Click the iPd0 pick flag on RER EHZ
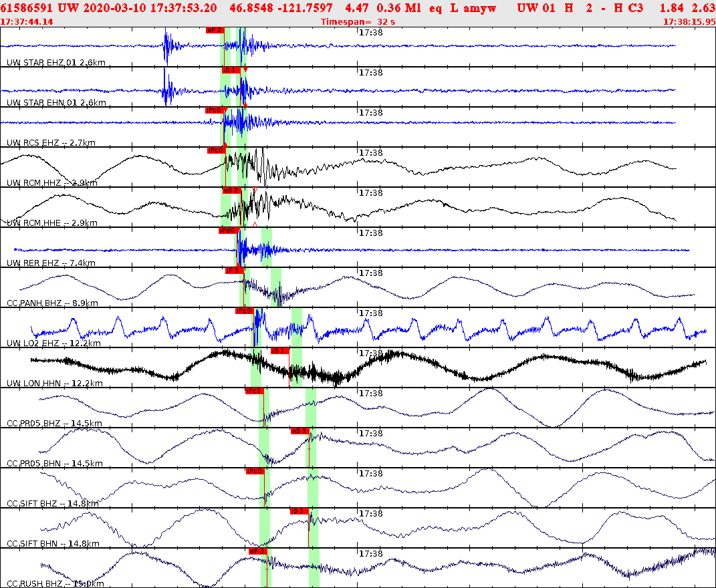The image size is (716, 588). click(227, 229)
